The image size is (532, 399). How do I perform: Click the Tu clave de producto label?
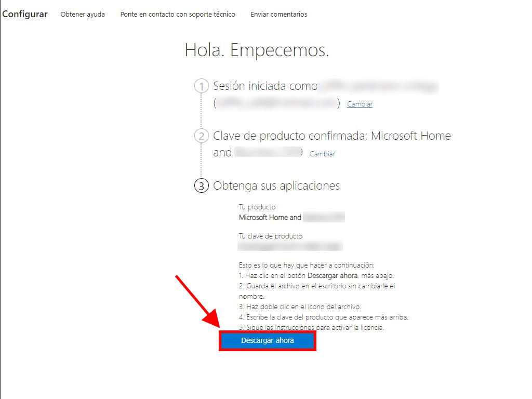click(270, 236)
